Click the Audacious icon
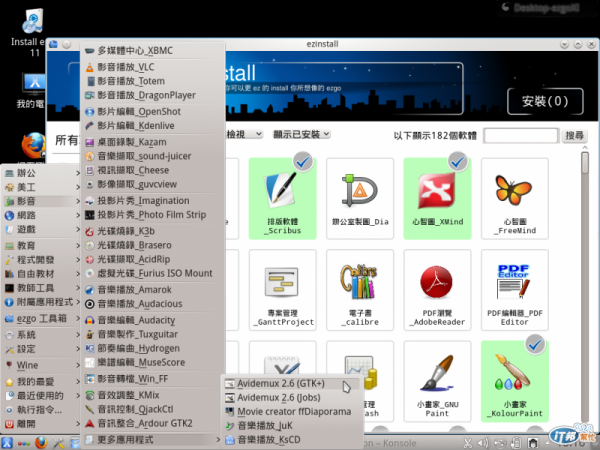The width and height of the screenshot is (600, 450). [x=90, y=304]
